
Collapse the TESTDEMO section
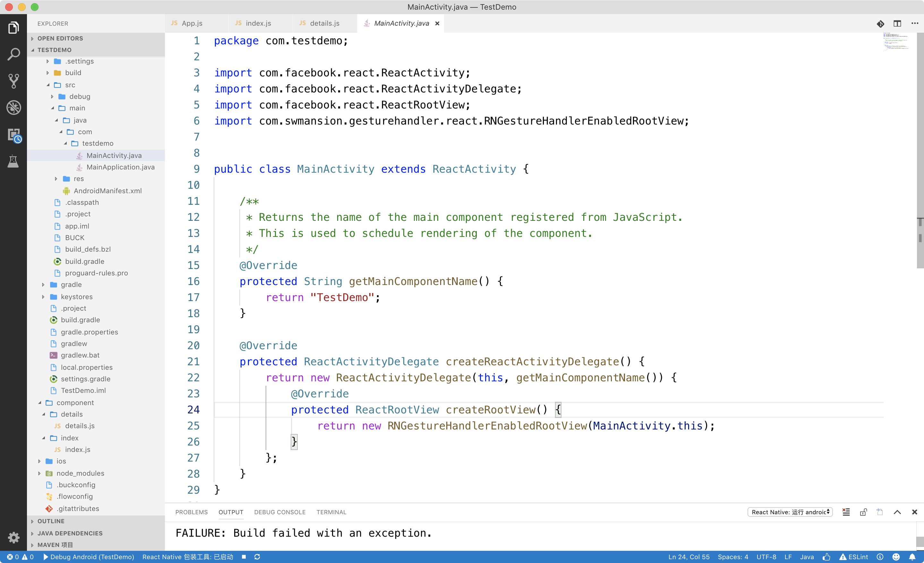click(96, 50)
